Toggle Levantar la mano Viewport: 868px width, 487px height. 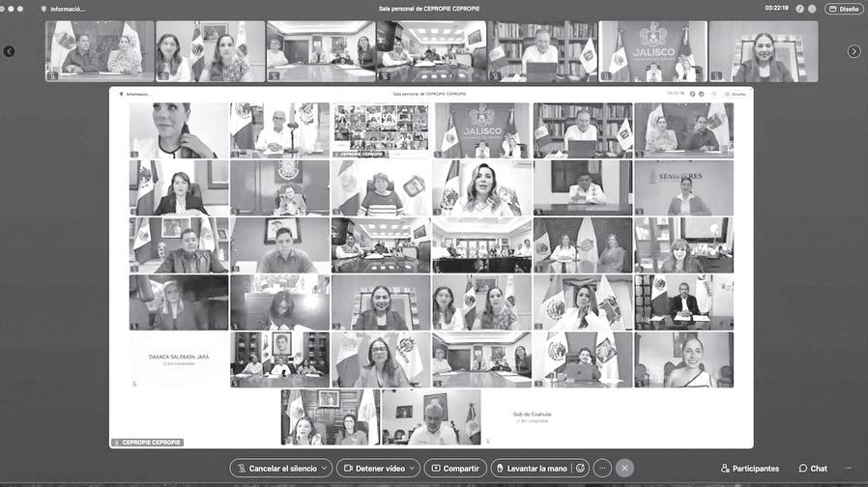point(532,469)
